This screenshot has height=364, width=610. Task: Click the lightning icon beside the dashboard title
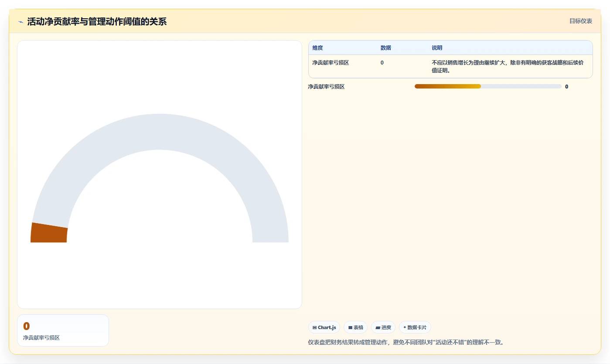[20, 22]
